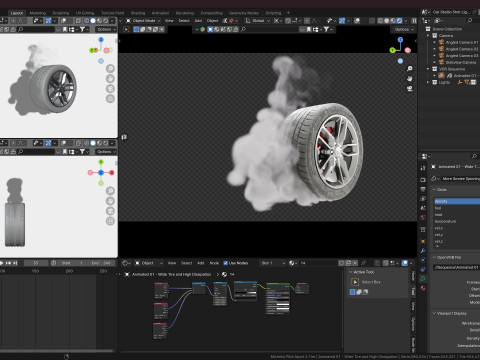Click the main viewport camera view icon
Image resolution: width=480 pixels, height=360 pixels.
(x=410, y=89)
